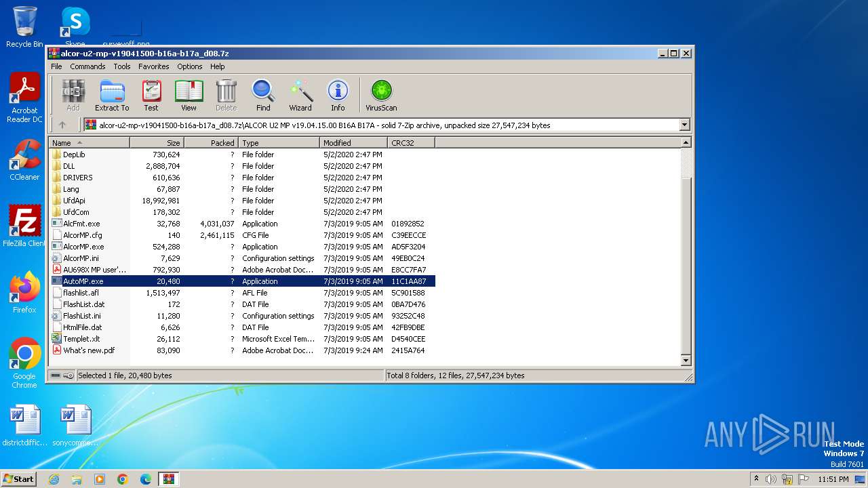
Task: Sort by the Type column header
Action: coord(279,142)
